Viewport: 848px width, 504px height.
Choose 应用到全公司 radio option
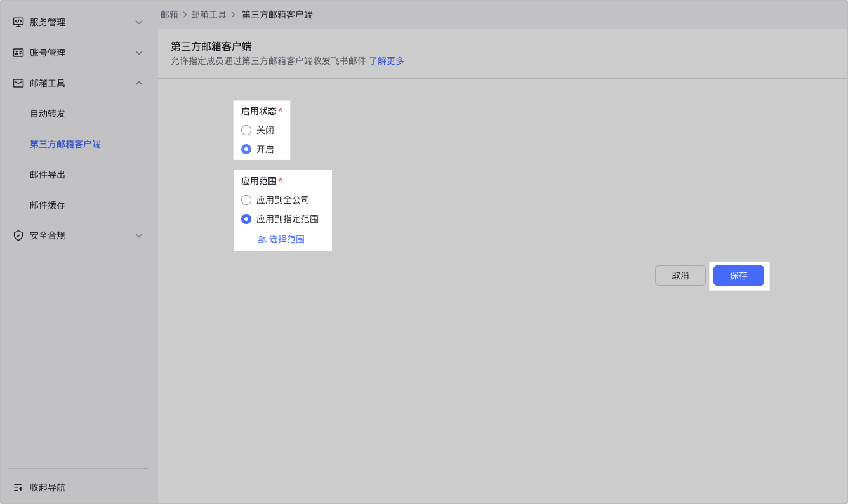(246, 200)
